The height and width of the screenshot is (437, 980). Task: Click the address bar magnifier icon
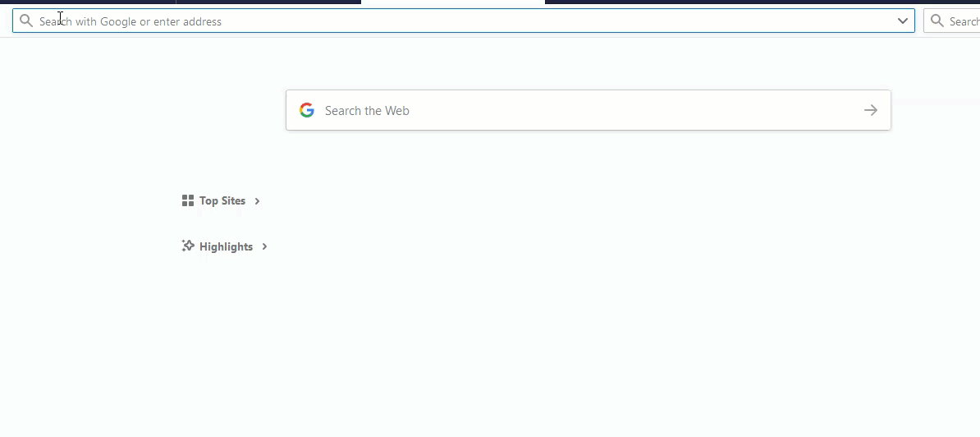pyautogui.click(x=25, y=21)
